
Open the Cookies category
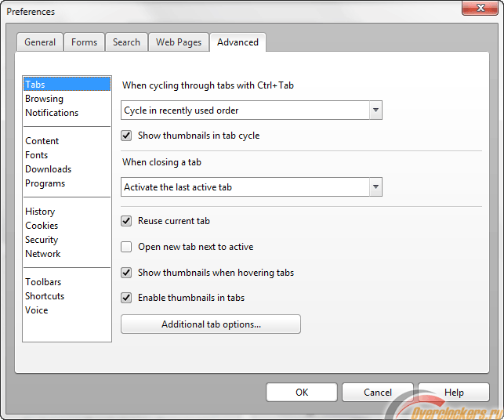tap(67, 226)
